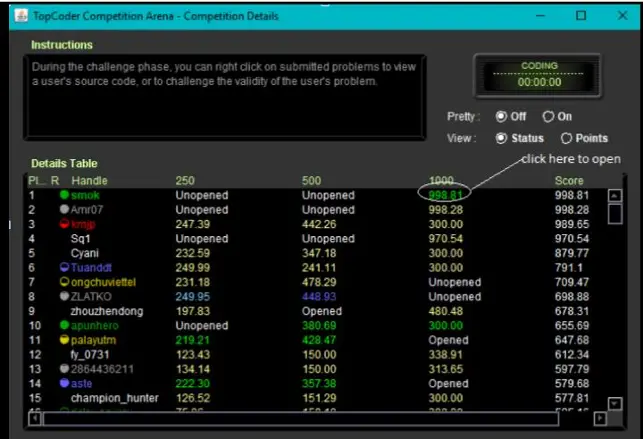Click the green rating dot beside apunhero
643x439 pixels.
pyautogui.click(x=64, y=325)
